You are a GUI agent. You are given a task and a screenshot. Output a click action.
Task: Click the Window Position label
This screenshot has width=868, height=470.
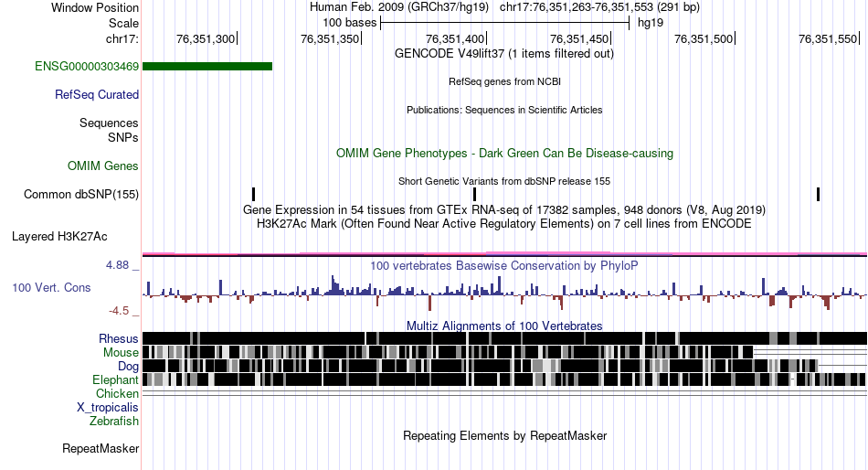(x=95, y=7)
